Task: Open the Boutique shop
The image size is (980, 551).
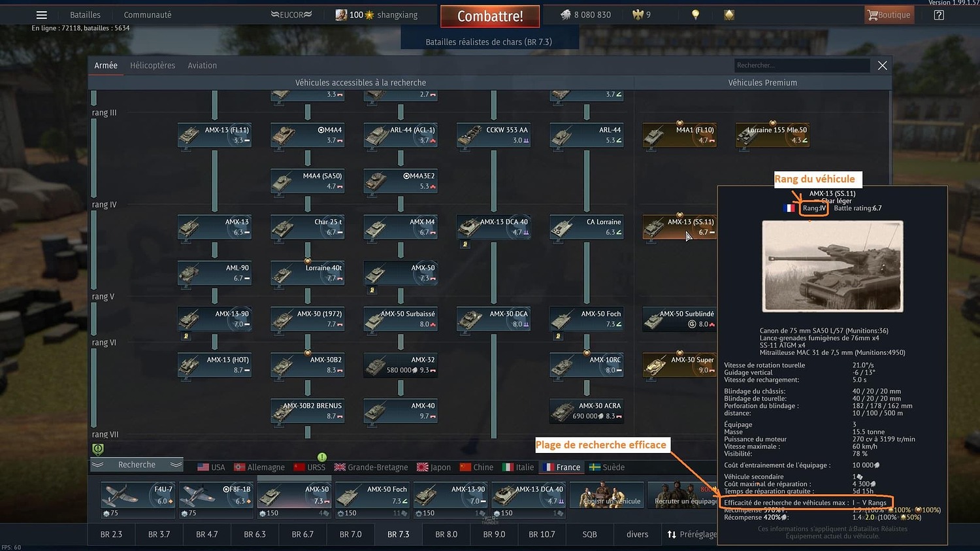Action: pyautogui.click(x=888, y=15)
